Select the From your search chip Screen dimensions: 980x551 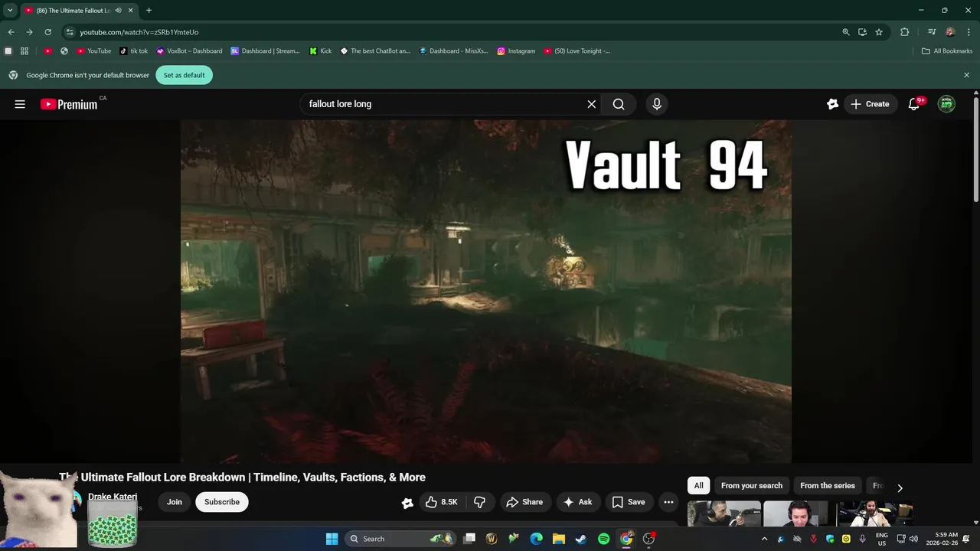click(752, 486)
